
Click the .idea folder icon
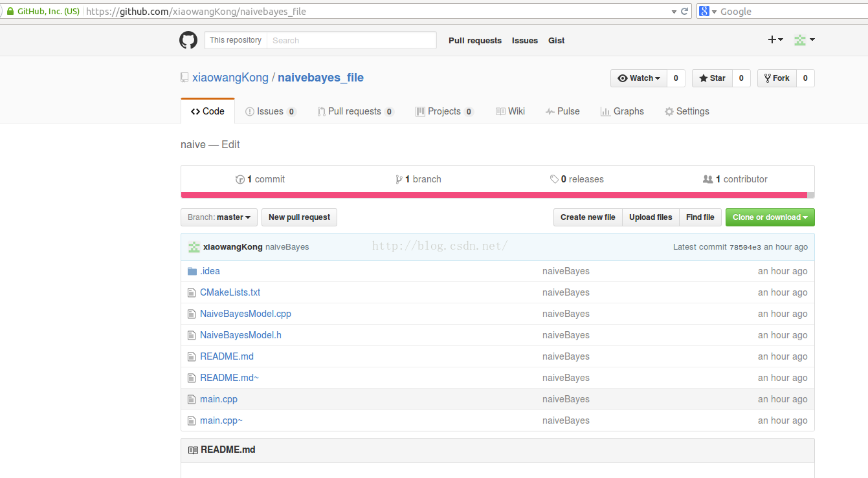[x=192, y=271]
